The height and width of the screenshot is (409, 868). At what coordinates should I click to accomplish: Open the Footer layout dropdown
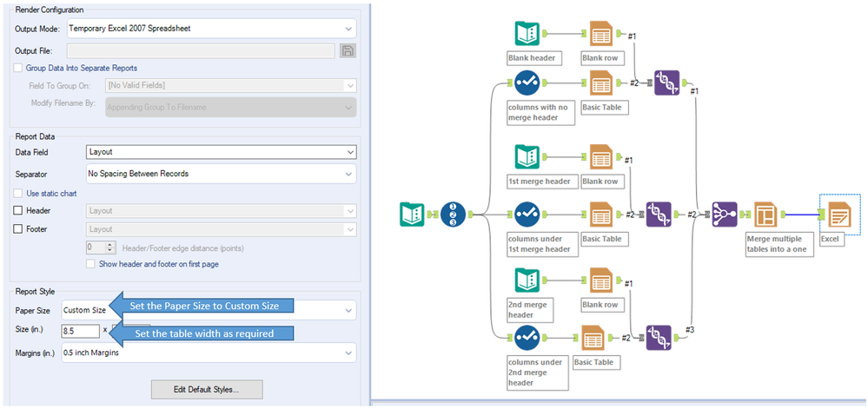(222, 229)
